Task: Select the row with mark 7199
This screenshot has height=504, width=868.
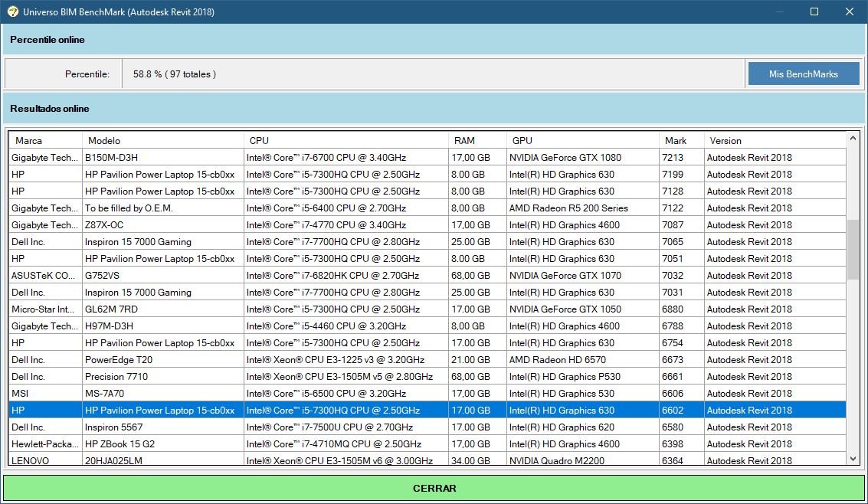Action: click(427, 175)
